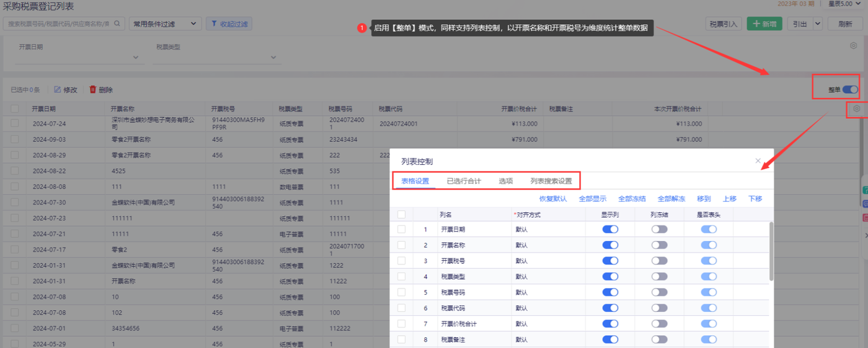868x348 pixels.
Task: Click the 列表控制 dialog vertical scrollbar
Action: coord(771,251)
